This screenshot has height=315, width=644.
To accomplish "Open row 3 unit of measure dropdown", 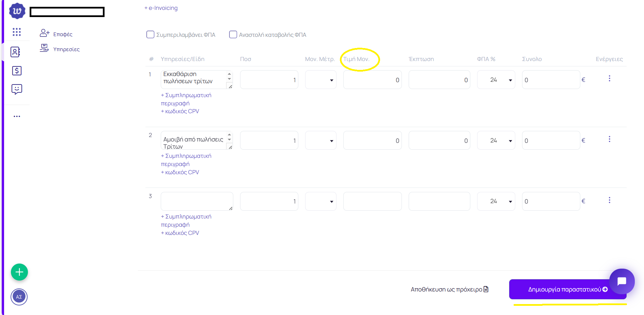I will click(321, 201).
